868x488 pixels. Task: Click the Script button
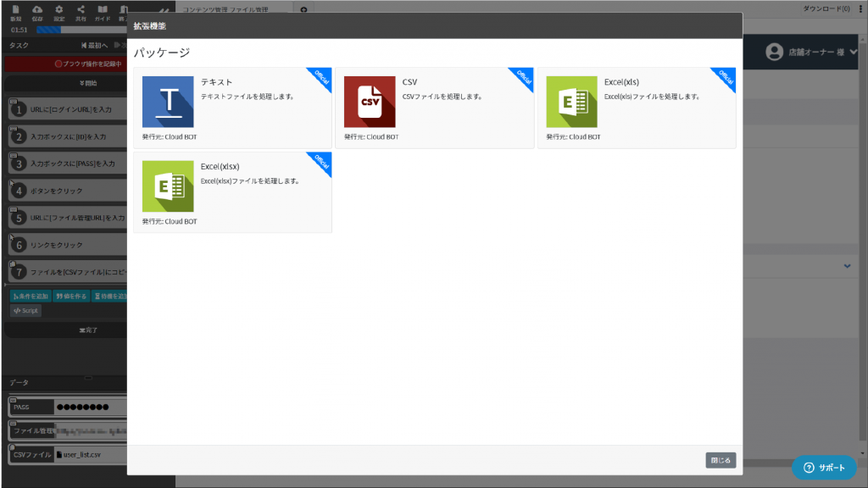point(25,310)
